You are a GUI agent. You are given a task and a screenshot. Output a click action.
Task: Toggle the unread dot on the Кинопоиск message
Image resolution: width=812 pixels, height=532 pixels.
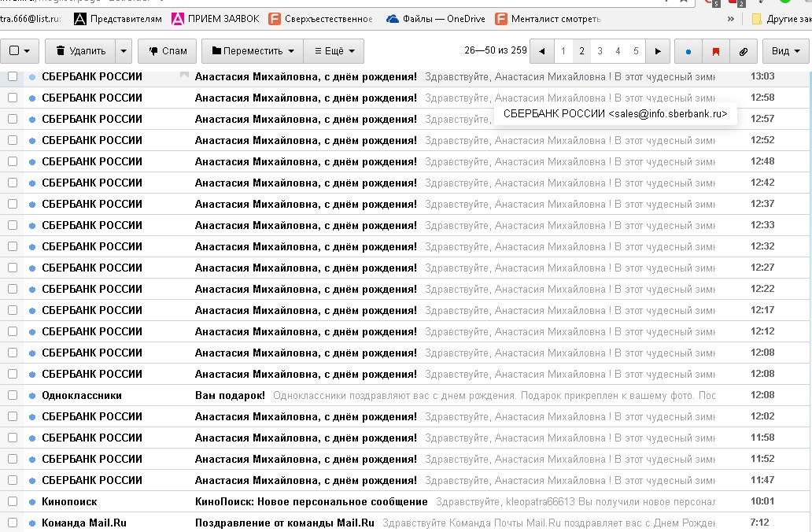(32, 501)
